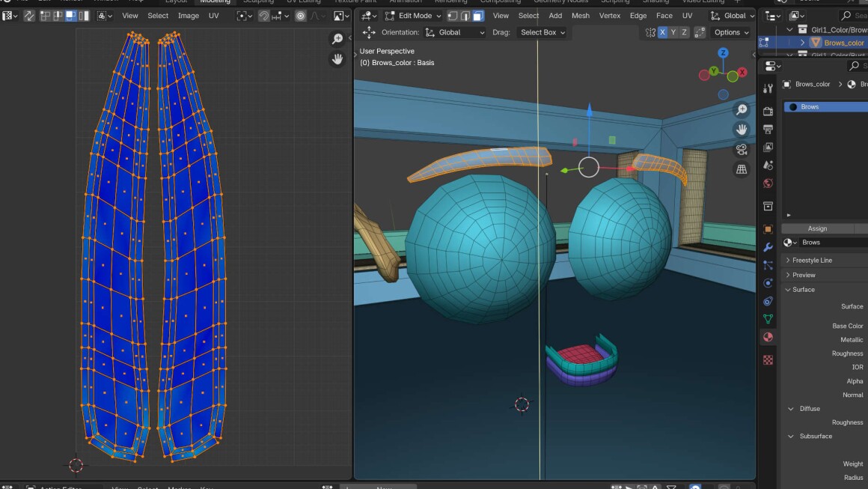This screenshot has width=868, height=489.
Task: Open the Add menu in 3D viewport
Action: 555,16
